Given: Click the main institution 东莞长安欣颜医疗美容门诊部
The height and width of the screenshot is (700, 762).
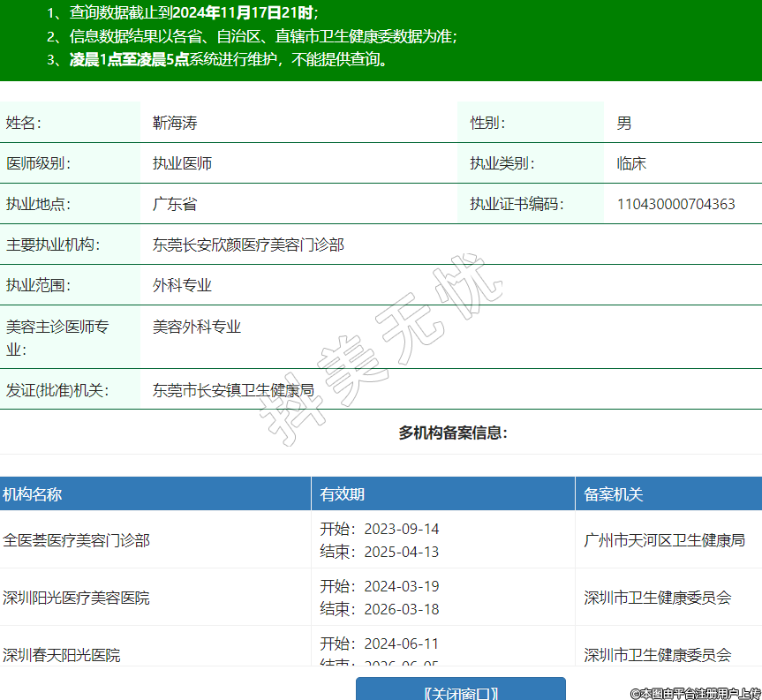Looking at the screenshot, I should [248, 245].
